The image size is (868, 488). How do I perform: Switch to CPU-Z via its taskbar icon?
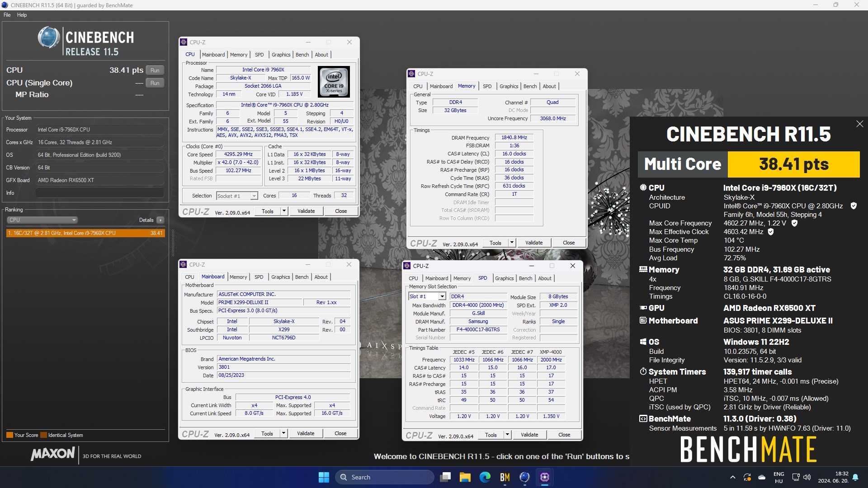545,477
